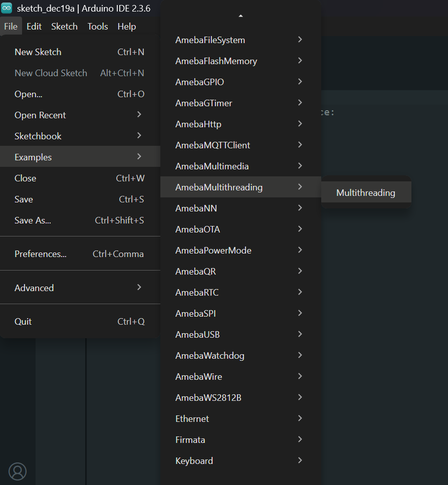
Task: Open the Multithreading example sketch
Action: [366, 192]
